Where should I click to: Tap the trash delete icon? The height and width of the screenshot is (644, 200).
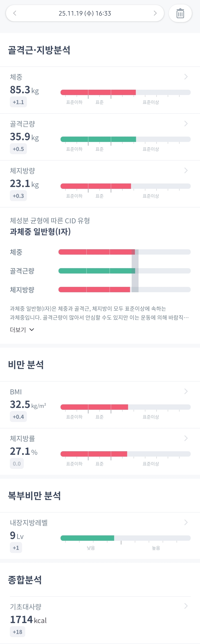(x=180, y=14)
